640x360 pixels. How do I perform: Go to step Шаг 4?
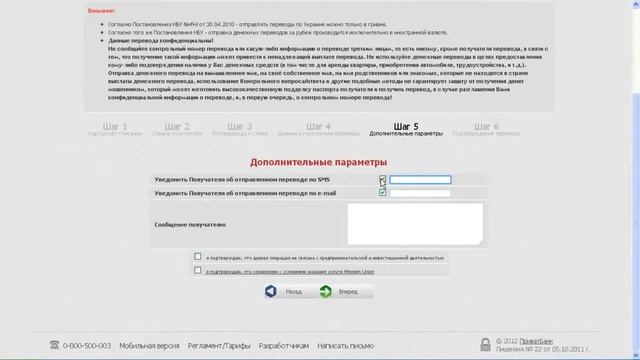pyautogui.click(x=318, y=129)
